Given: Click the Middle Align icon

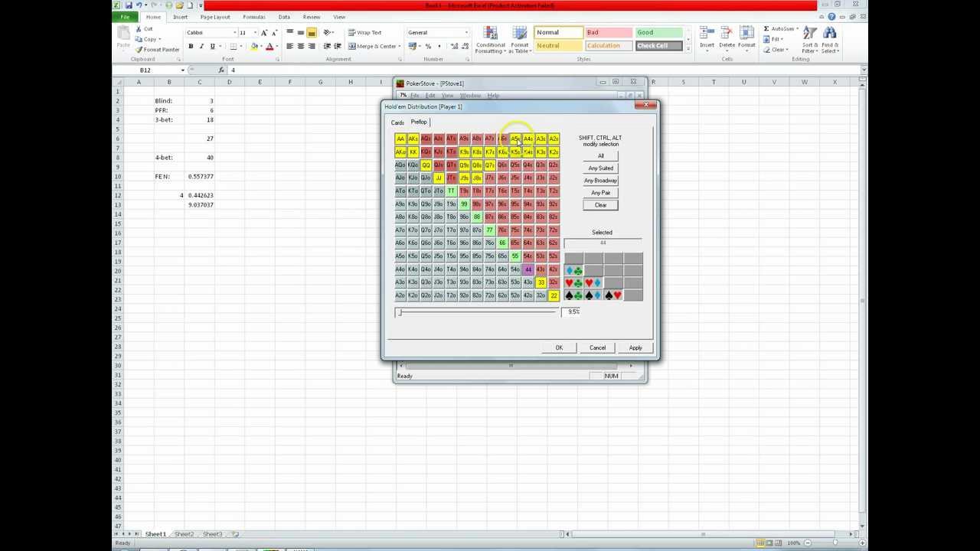Looking at the screenshot, I should pyautogui.click(x=301, y=33).
